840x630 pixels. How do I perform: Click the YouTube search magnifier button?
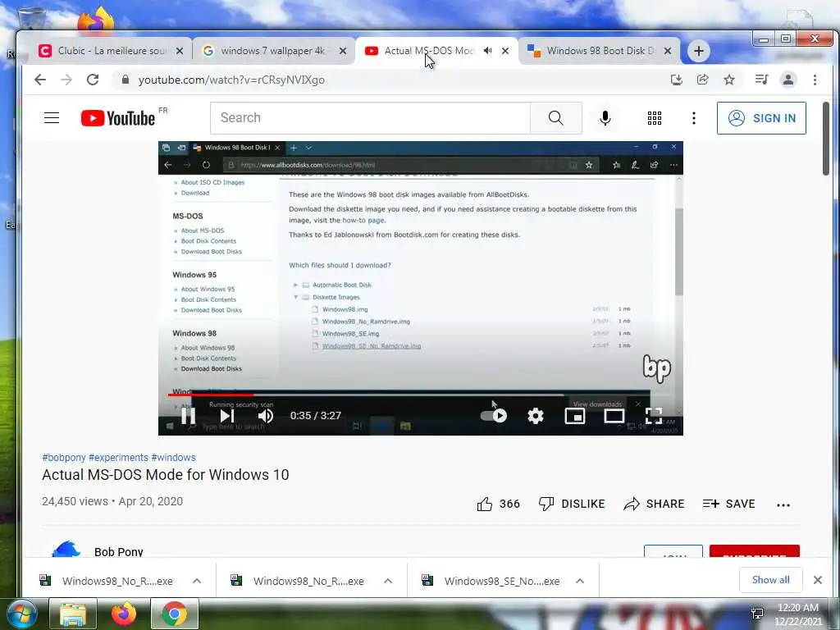click(x=555, y=118)
